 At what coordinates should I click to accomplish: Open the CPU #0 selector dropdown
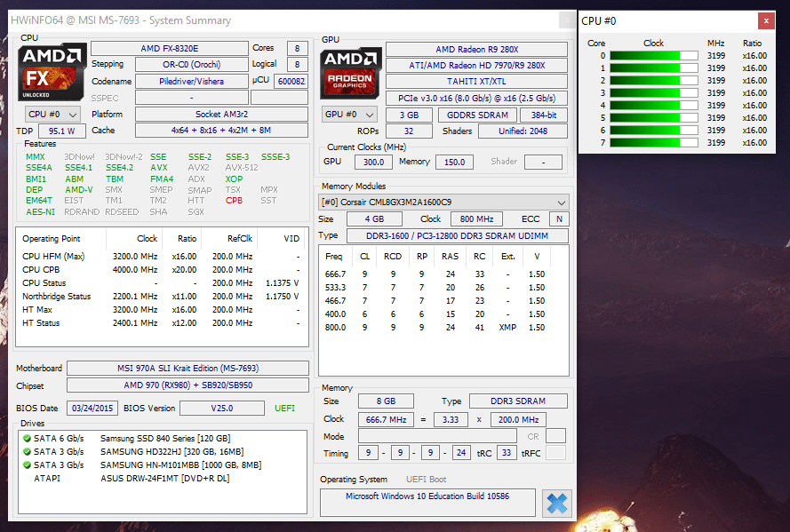(52, 115)
